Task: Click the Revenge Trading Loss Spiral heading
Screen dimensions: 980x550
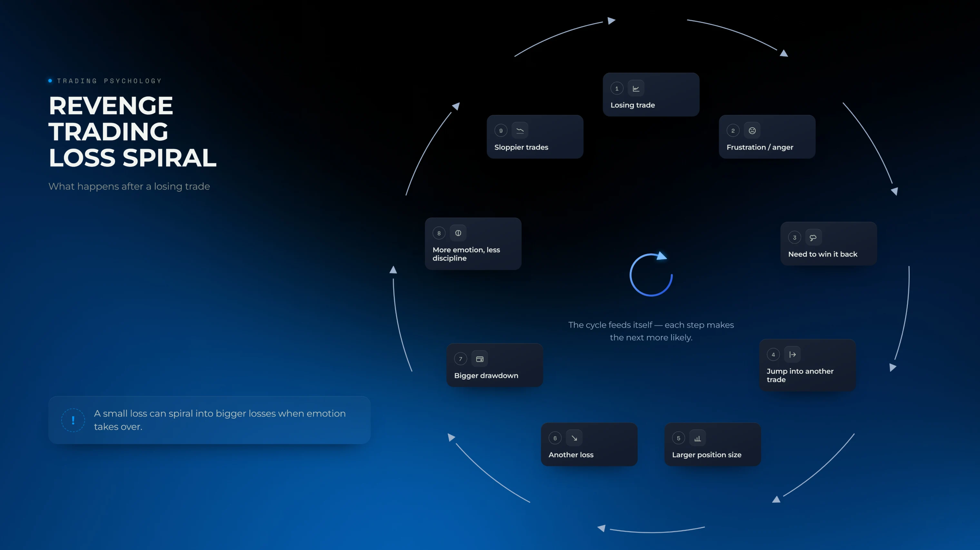Action: click(132, 131)
